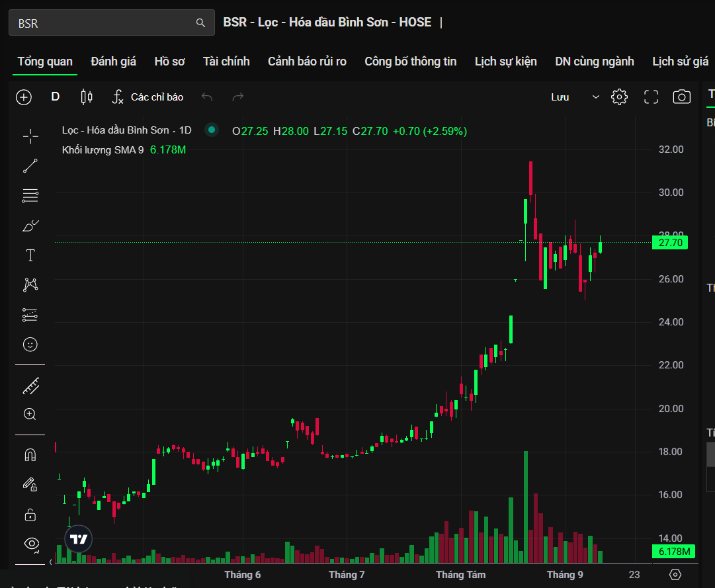Image resolution: width=715 pixels, height=588 pixels.
Task: Open the compare or add symbol button
Action: (x=24, y=97)
